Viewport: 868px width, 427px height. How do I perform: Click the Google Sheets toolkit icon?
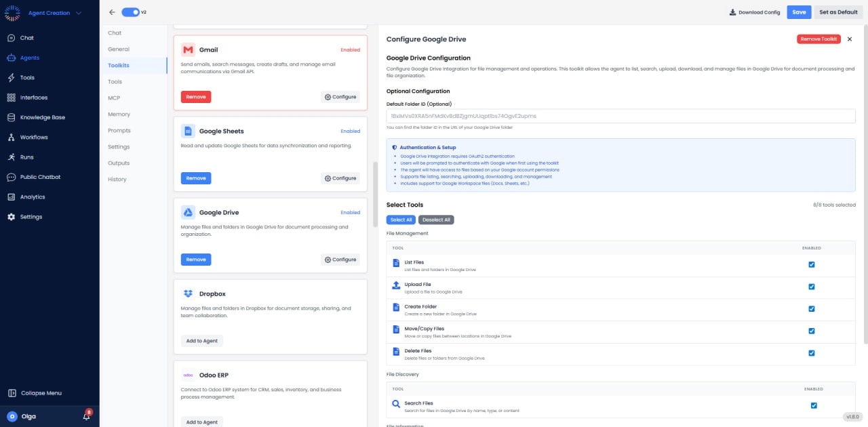(x=187, y=131)
